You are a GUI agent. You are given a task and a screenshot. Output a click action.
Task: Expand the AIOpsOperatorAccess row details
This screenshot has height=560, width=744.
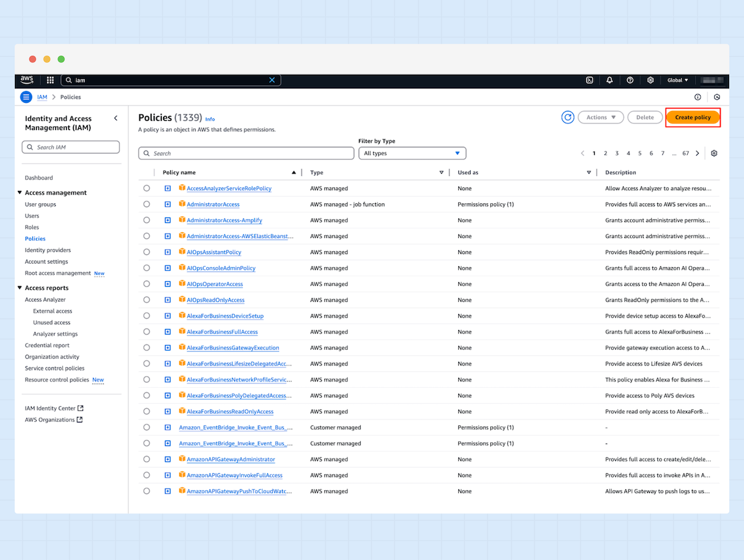(167, 284)
